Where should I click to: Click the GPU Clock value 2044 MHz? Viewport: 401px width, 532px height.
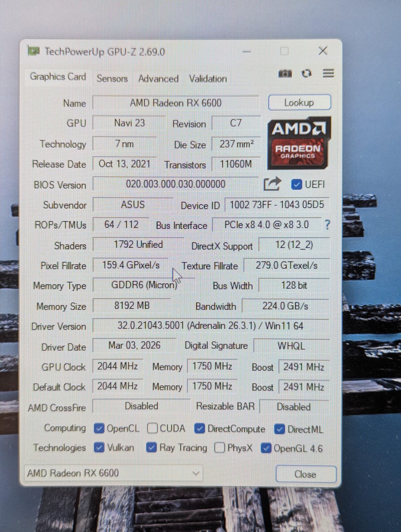118,366
